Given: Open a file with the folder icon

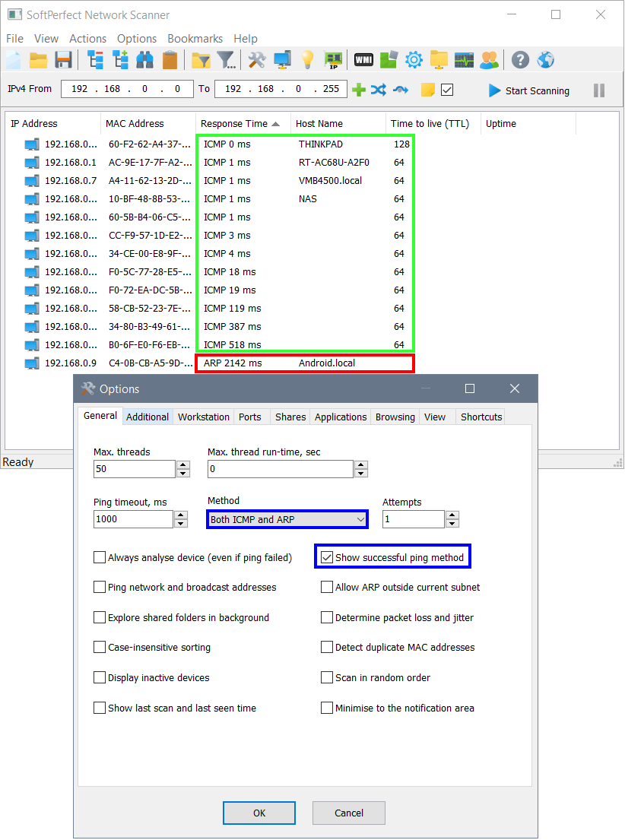Looking at the screenshot, I should pos(38,60).
